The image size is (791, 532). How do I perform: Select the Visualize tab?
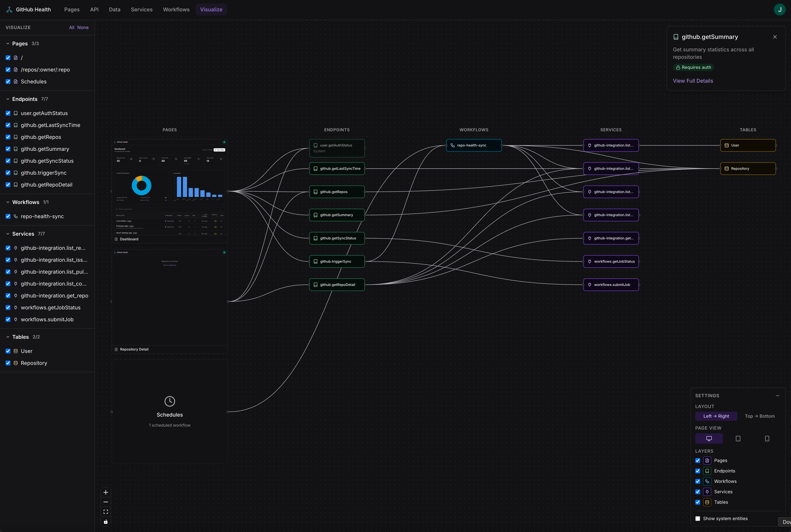211,9
